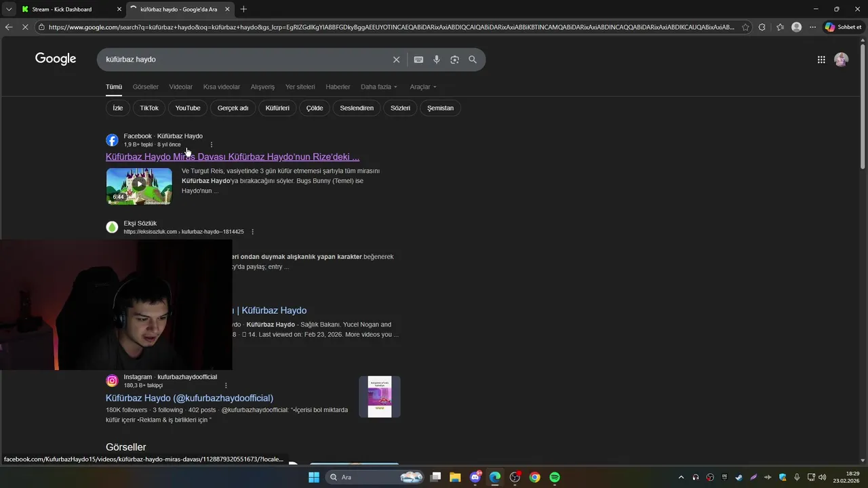Open Discord from taskbar
The image size is (868, 488).
(475, 477)
